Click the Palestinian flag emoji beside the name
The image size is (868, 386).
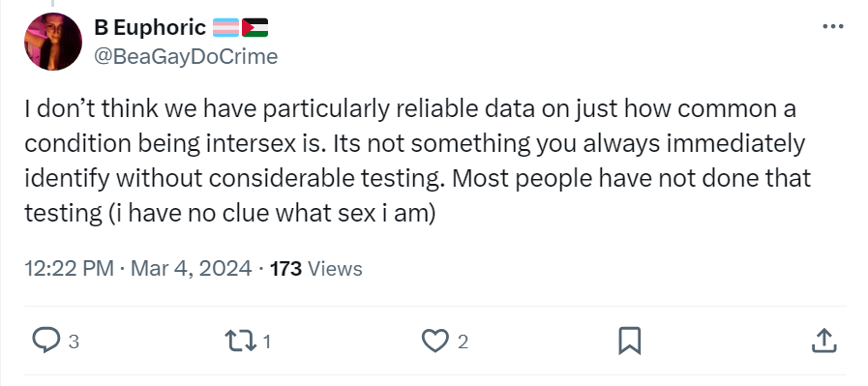pos(255,27)
